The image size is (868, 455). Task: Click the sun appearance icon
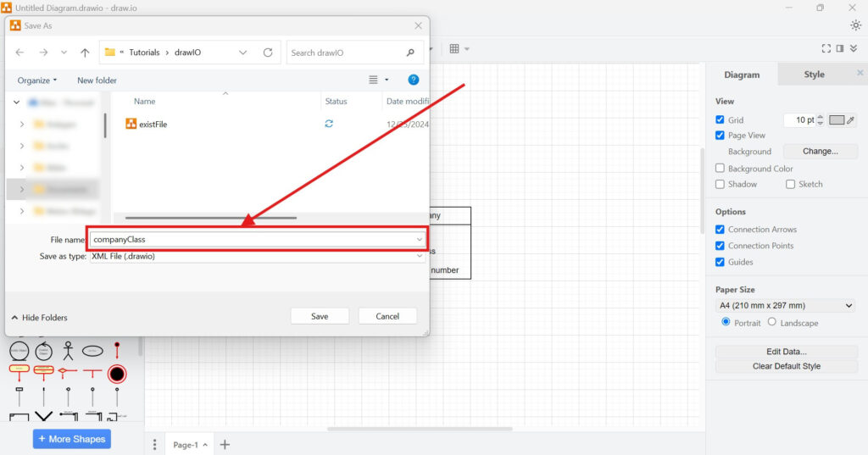pos(855,25)
